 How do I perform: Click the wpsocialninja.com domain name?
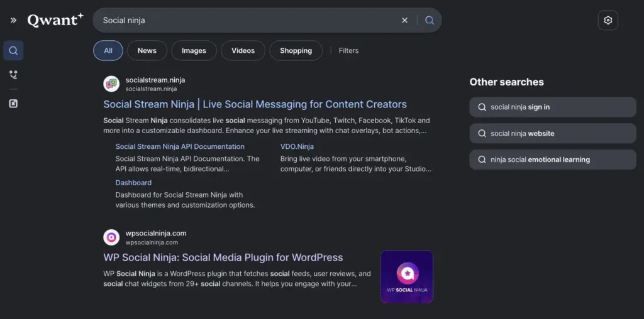156,234
